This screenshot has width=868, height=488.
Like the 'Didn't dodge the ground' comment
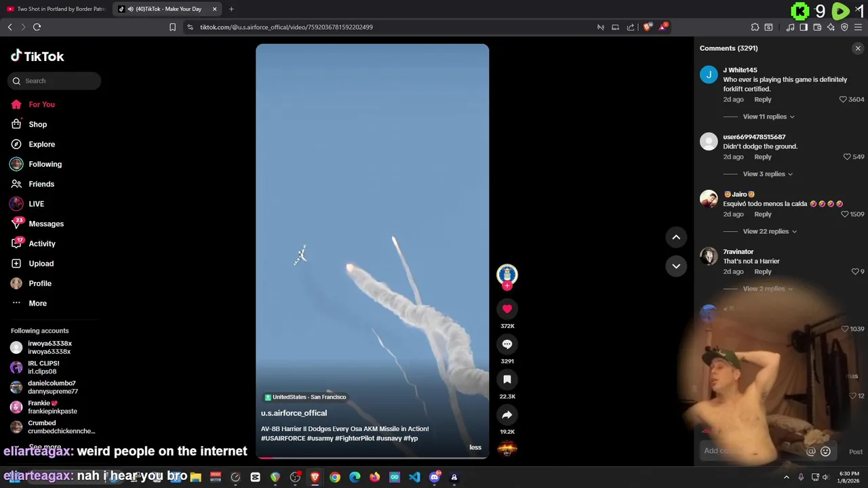click(847, 157)
